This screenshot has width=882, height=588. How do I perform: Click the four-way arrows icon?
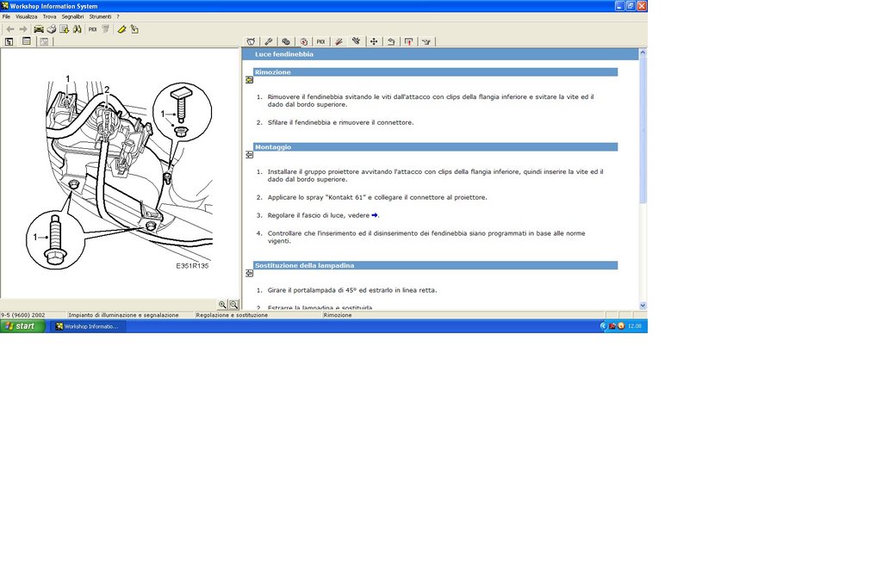pos(374,41)
